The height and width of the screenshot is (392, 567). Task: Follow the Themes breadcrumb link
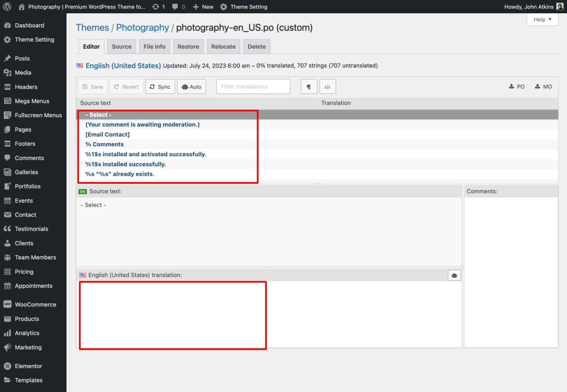(x=92, y=27)
